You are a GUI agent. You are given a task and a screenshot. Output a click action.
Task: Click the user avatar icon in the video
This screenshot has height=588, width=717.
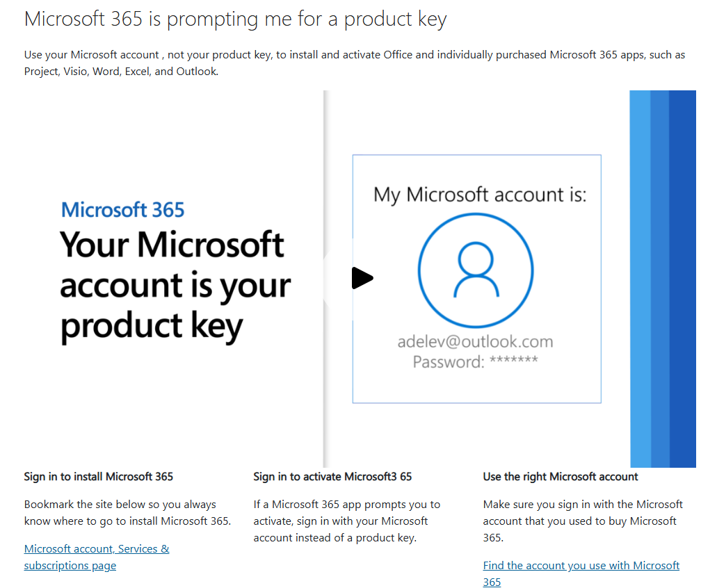point(476,270)
